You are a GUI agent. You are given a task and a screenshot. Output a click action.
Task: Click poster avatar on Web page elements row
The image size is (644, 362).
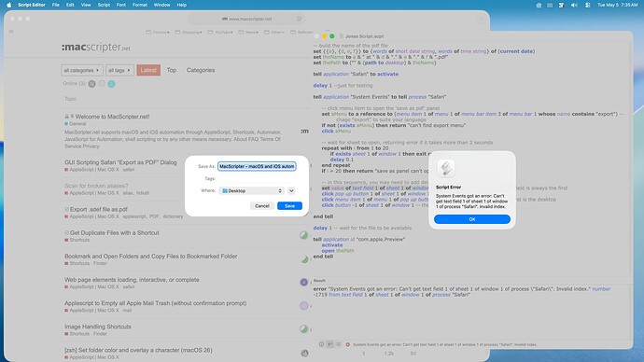(x=303, y=282)
